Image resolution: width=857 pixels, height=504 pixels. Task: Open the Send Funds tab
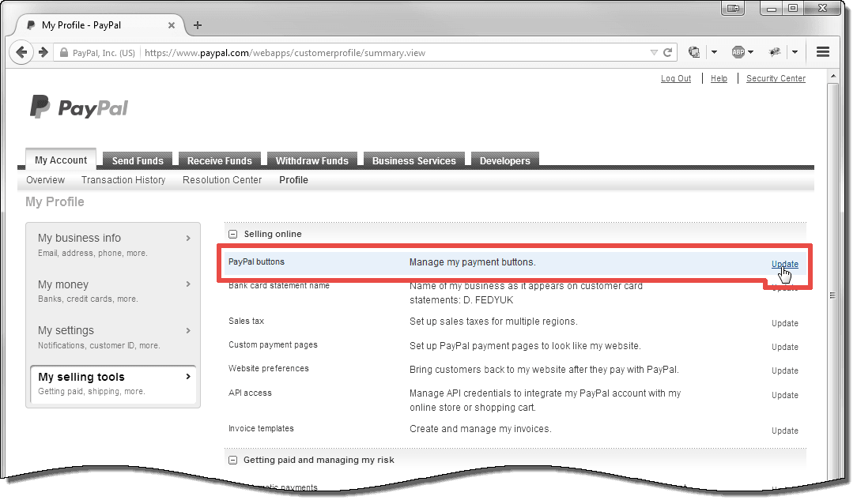point(138,160)
